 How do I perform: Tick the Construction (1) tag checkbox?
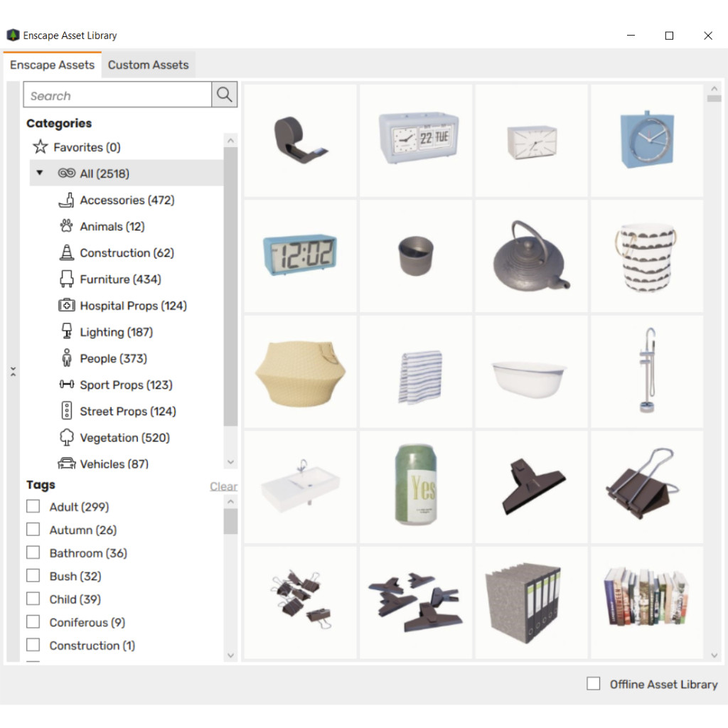tap(33, 645)
